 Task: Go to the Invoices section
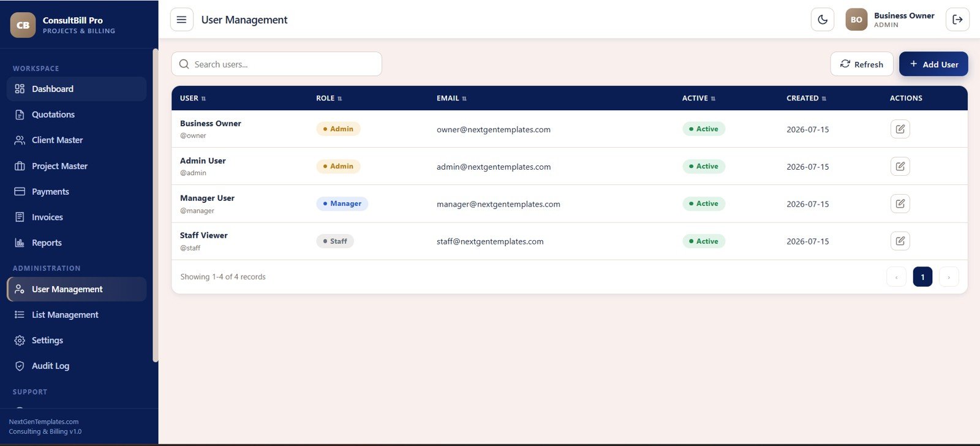coord(77,217)
